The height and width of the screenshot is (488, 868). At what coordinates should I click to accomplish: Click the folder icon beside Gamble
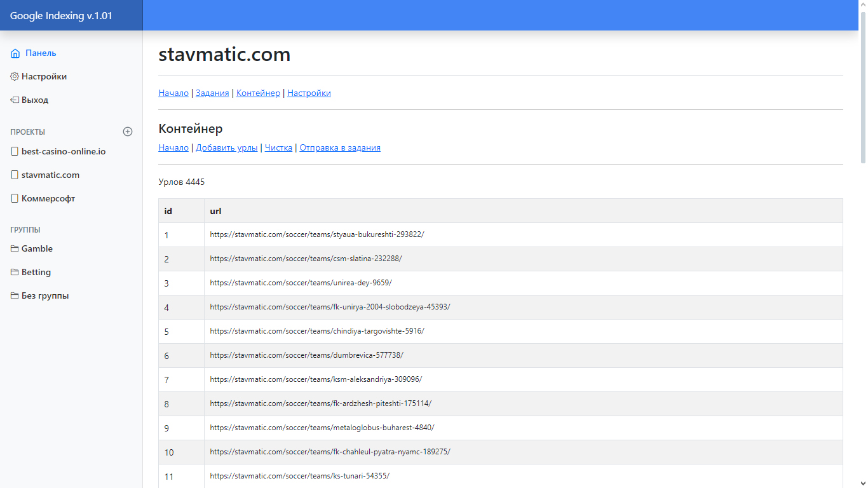pyautogui.click(x=15, y=248)
